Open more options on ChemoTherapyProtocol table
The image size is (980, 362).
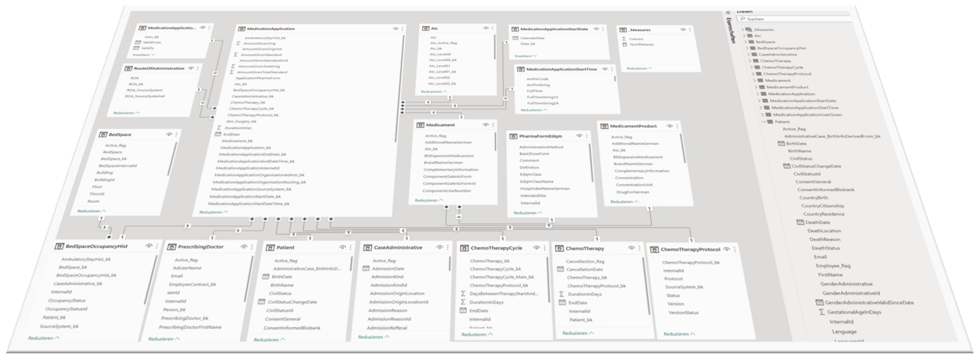click(x=736, y=249)
